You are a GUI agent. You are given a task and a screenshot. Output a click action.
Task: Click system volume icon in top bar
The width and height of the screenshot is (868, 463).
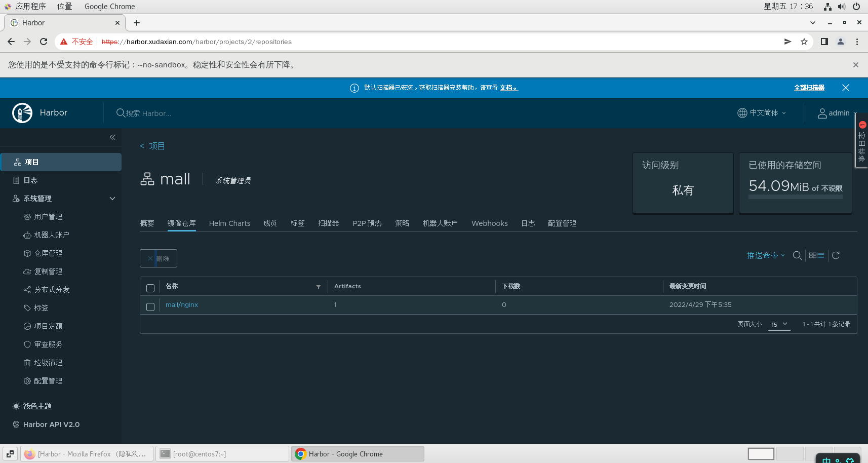point(842,7)
